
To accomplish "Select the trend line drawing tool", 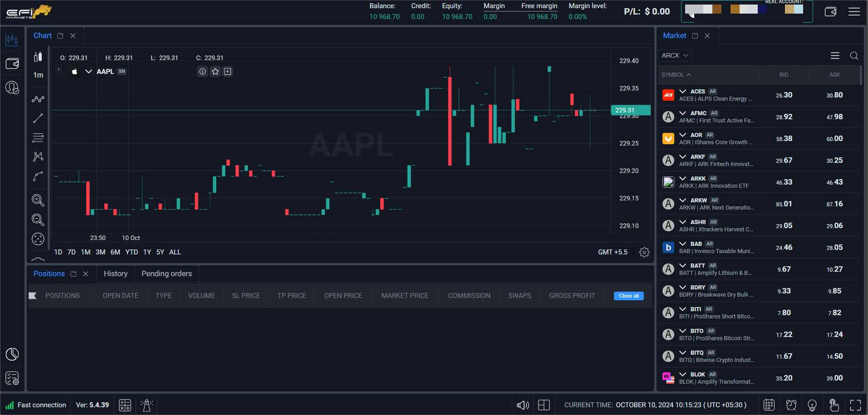I will (x=38, y=118).
